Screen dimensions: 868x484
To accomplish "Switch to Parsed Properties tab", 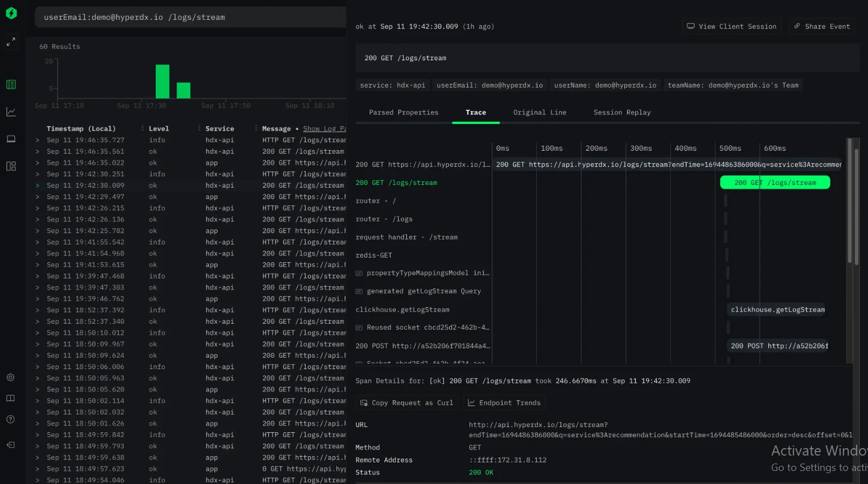I will (x=404, y=113).
